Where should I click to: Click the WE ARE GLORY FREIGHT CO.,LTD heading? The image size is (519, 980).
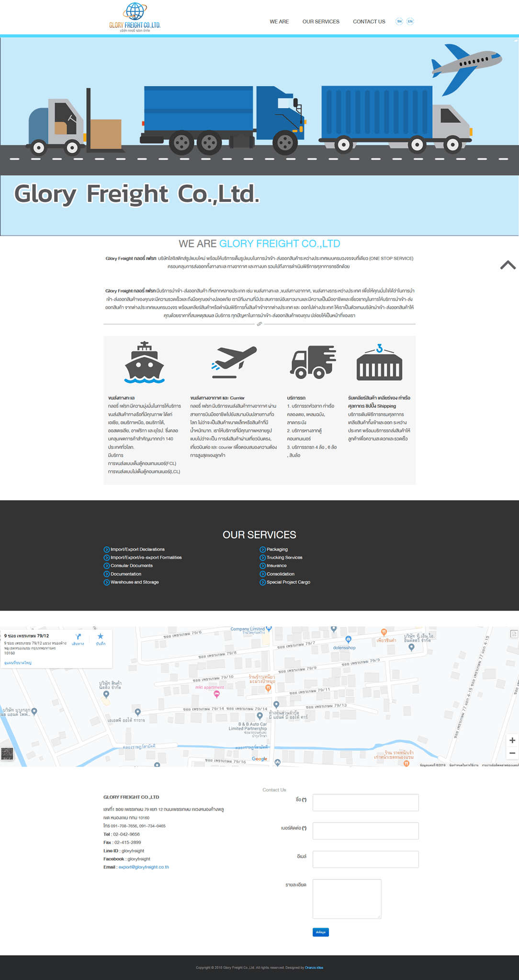(x=259, y=244)
